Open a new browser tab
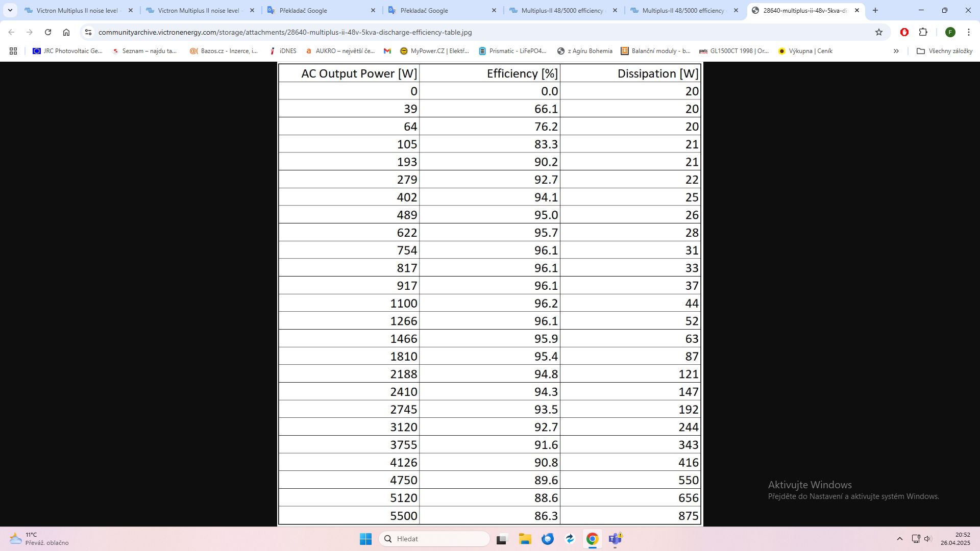Screen dimensions: 980x551 pos(875,10)
